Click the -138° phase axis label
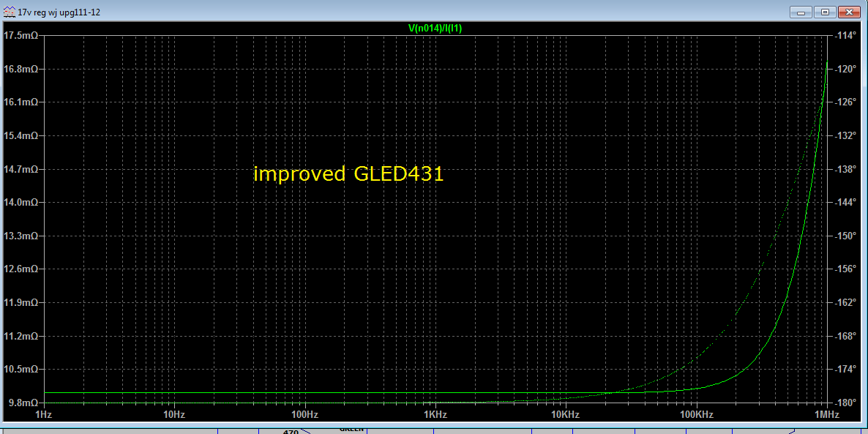 pos(845,169)
